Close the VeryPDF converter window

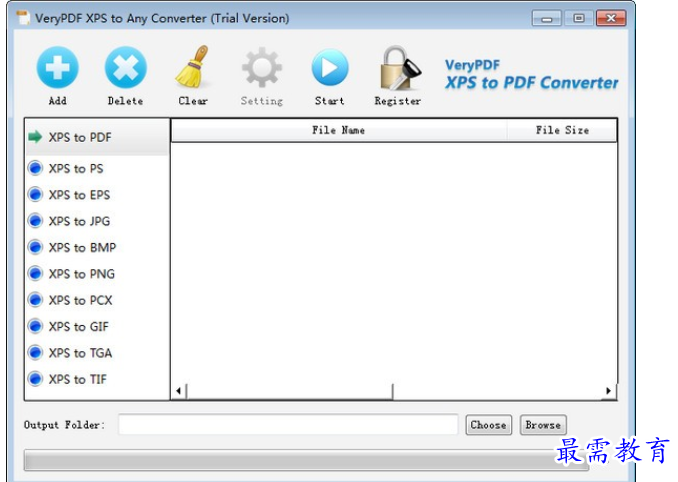point(611,18)
